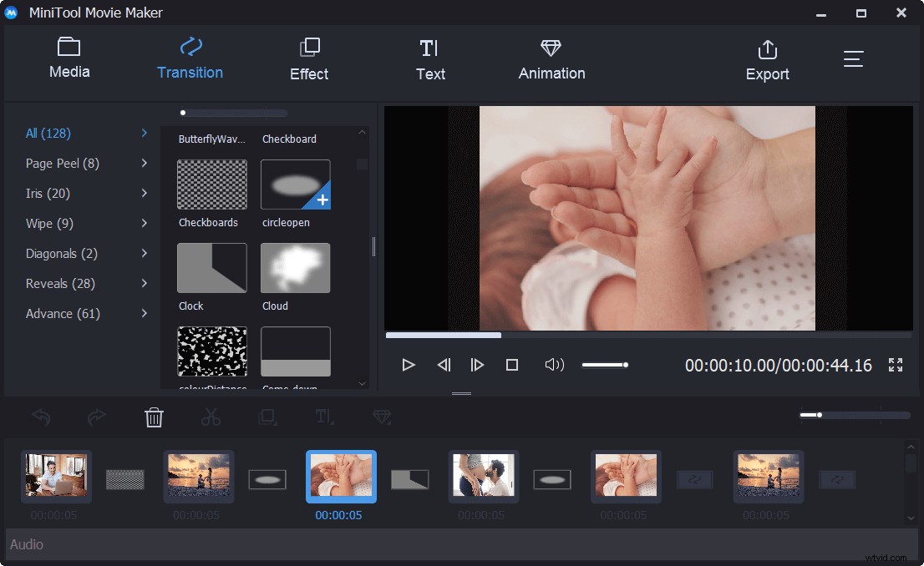This screenshot has height=566, width=924.
Task: Click the stop playback square icon
Action: pyautogui.click(x=511, y=364)
